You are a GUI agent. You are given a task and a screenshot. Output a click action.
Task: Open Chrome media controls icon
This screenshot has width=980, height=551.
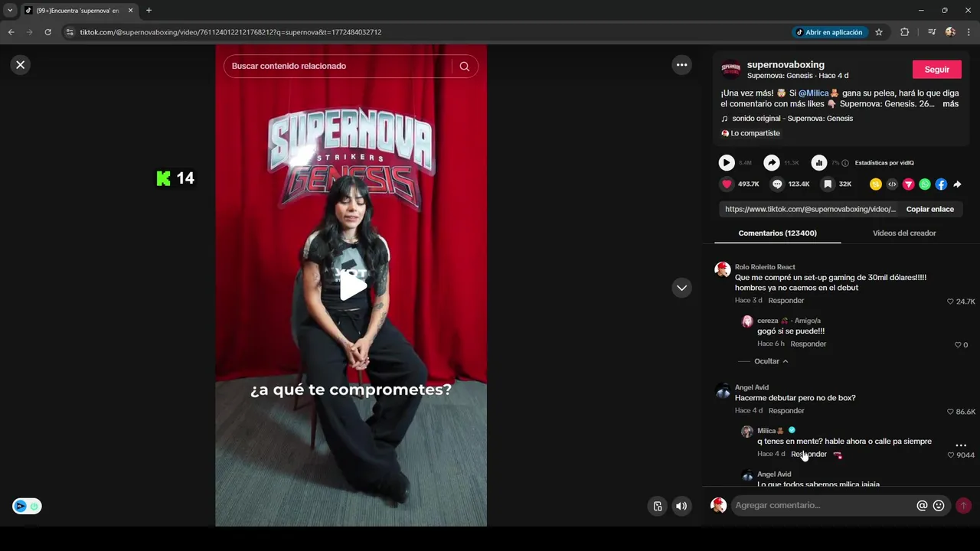point(932,32)
